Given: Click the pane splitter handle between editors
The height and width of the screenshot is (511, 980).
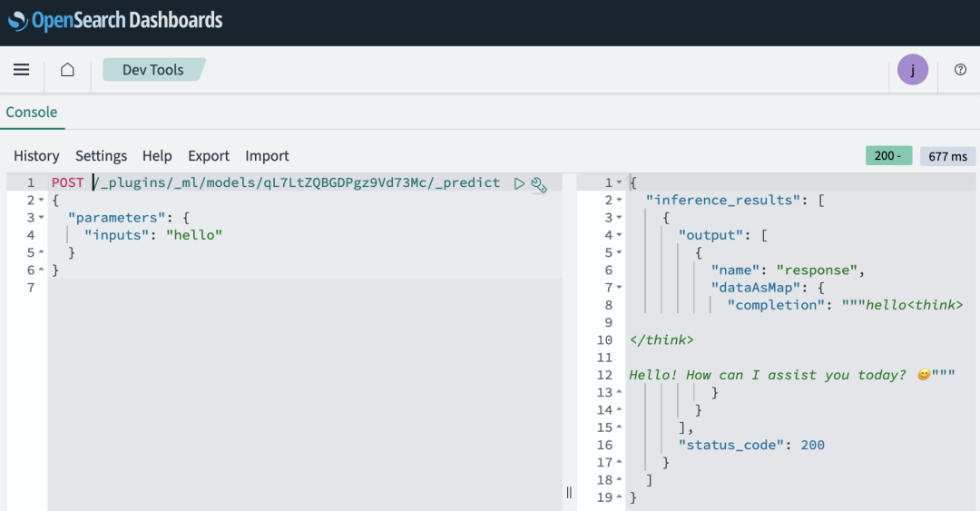Looking at the screenshot, I should [x=569, y=492].
